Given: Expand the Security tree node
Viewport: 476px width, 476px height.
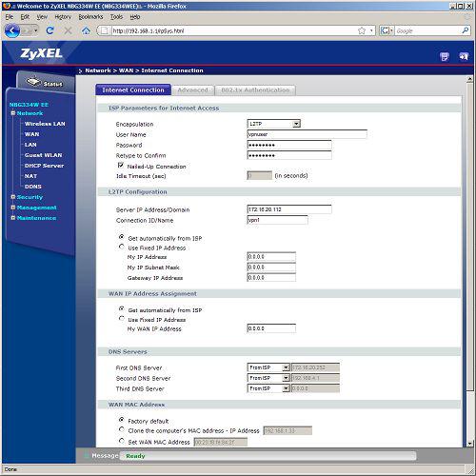Looking at the screenshot, I should coord(13,197).
